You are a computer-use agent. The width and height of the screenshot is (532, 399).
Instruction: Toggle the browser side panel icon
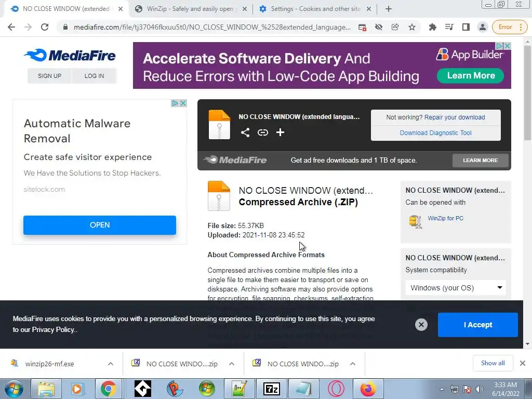pos(466,27)
